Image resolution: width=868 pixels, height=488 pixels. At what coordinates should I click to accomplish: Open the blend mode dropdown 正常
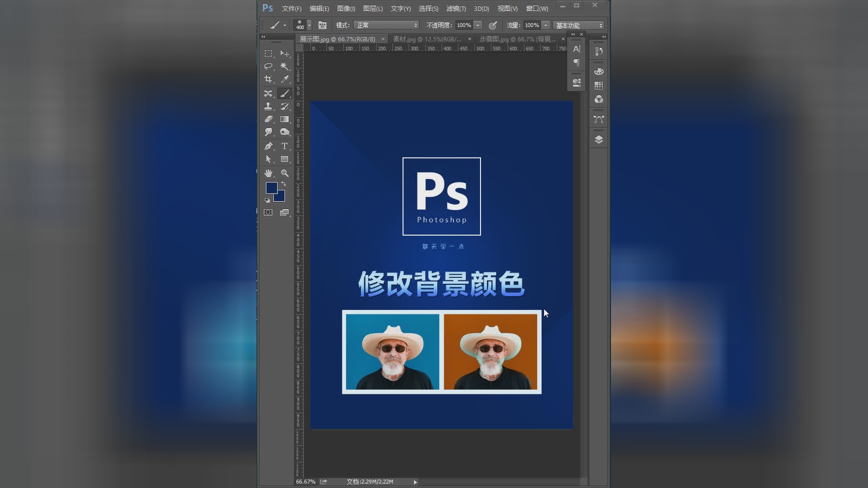[386, 25]
